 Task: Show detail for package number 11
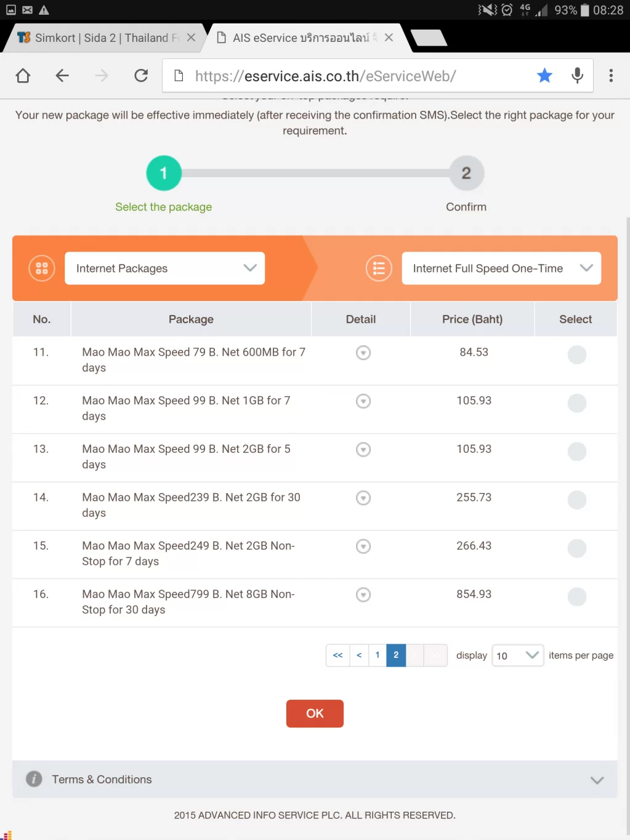(363, 353)
